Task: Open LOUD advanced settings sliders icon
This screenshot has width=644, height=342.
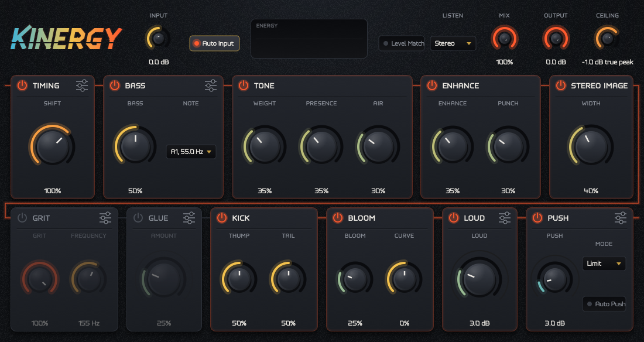Action: (x=504, y=218)
